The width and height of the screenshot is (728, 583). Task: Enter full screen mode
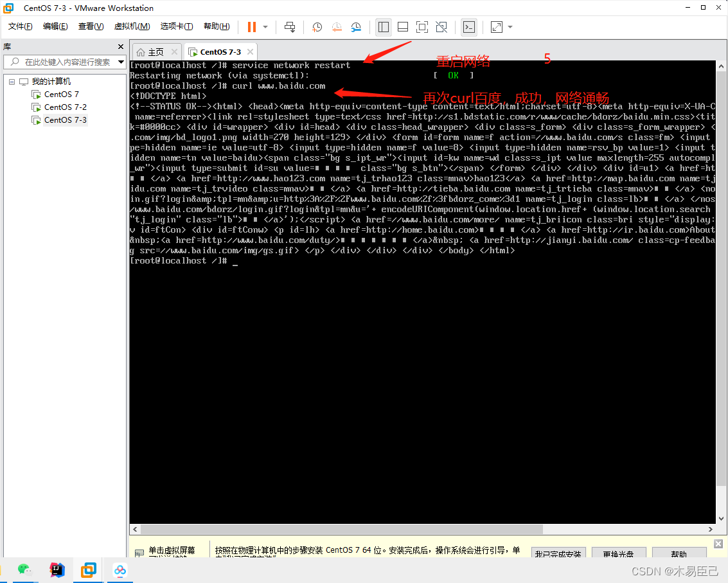pos(422,27)
